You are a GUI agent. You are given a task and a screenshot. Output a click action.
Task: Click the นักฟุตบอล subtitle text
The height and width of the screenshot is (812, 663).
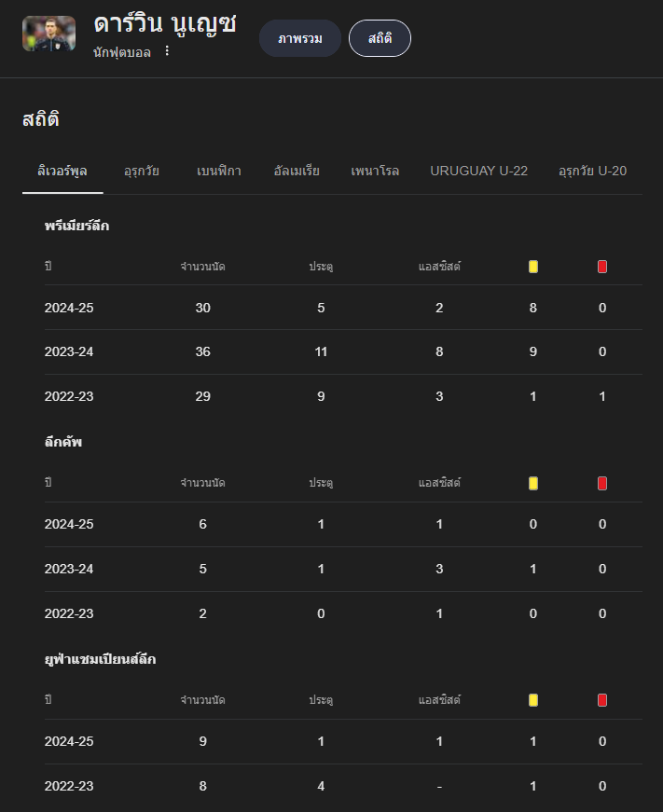coord(122,52)
